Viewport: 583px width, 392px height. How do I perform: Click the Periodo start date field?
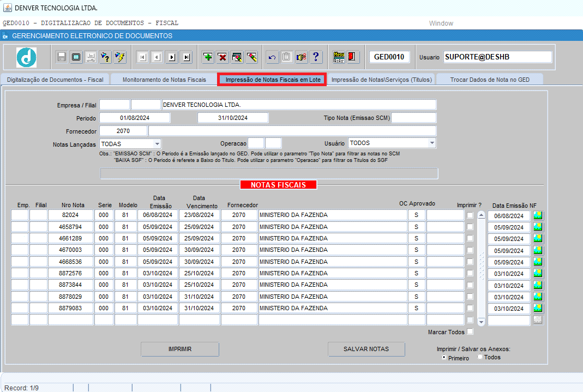tap(135, 118)
